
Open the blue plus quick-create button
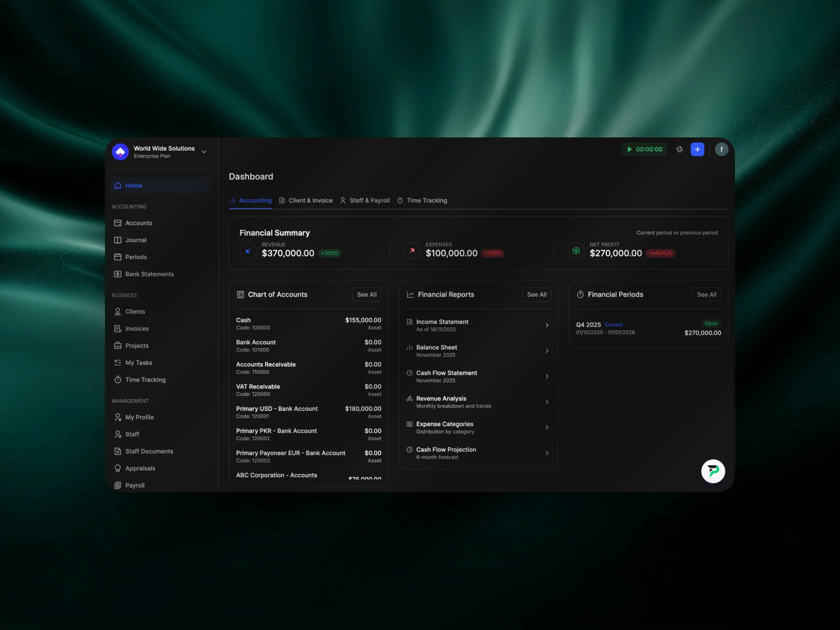[697, 149]
